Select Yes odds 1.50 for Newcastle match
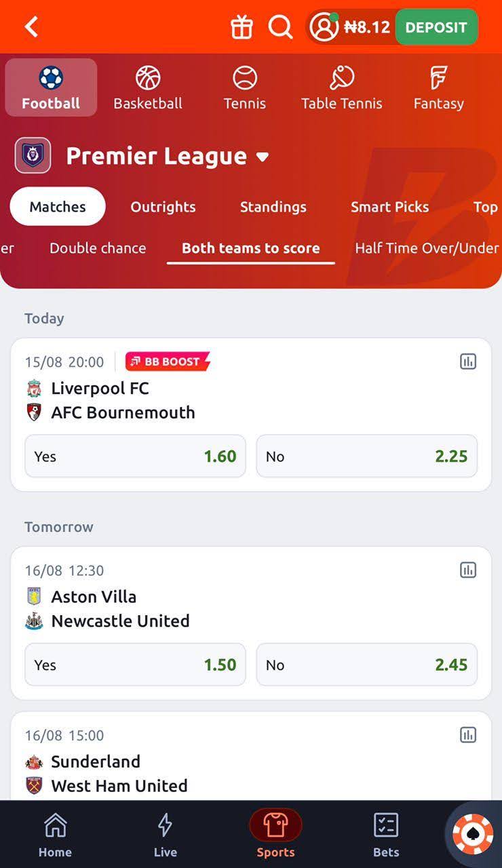Screen dimensions: 502x868 [135, 665]
